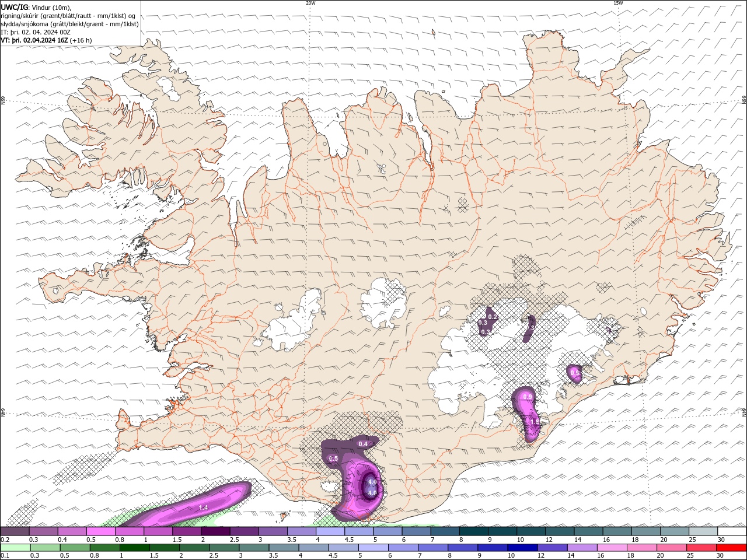Screen dimensions: 747x560
Task: Select the dark teal 8 snow legend swatch
Action: [x=473, y=531]
